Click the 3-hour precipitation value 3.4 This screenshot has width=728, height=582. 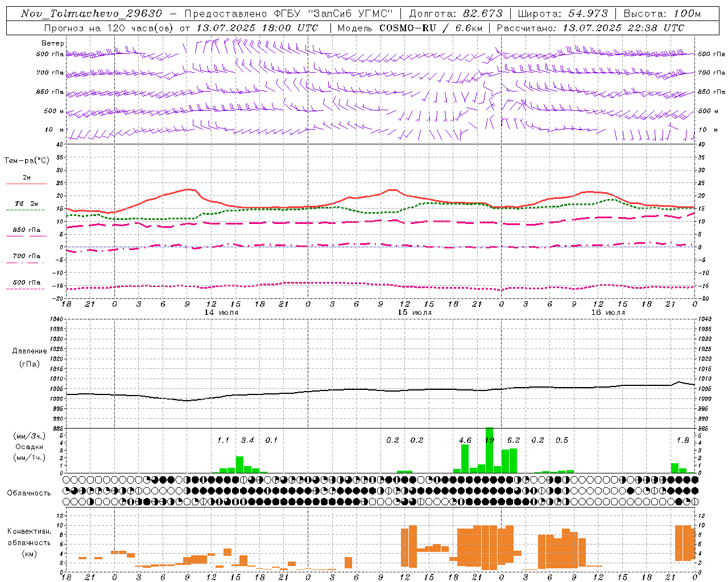click(x=247, y=440)
